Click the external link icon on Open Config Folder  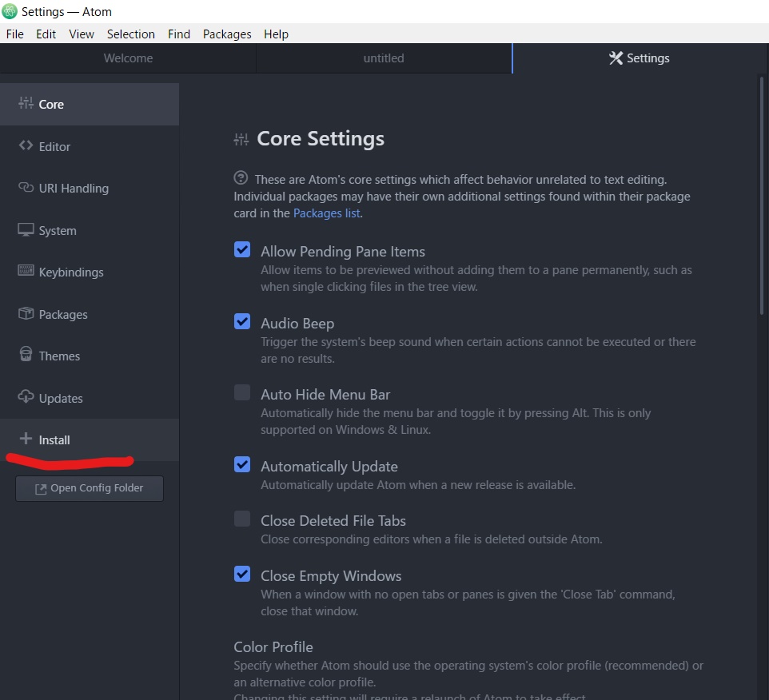[41, 489]
